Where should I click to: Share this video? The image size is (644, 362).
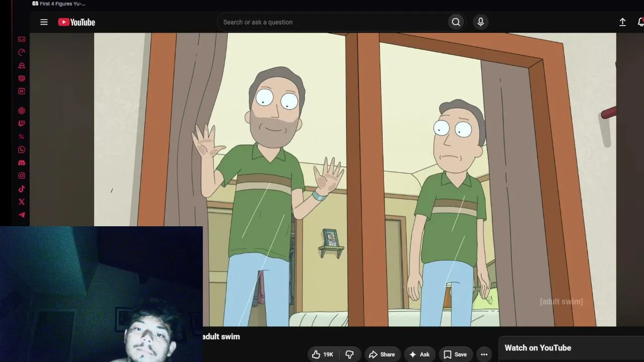[x=382, y=354]
